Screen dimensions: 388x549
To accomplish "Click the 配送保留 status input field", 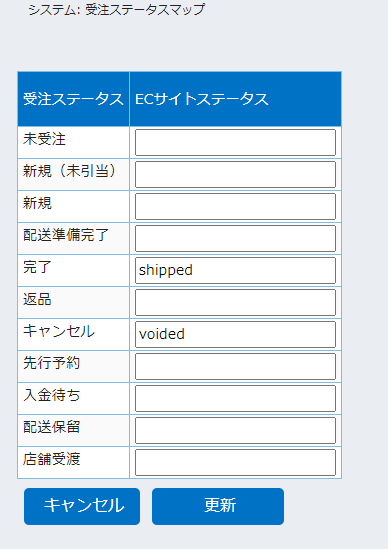I will [x=235, y=430].
